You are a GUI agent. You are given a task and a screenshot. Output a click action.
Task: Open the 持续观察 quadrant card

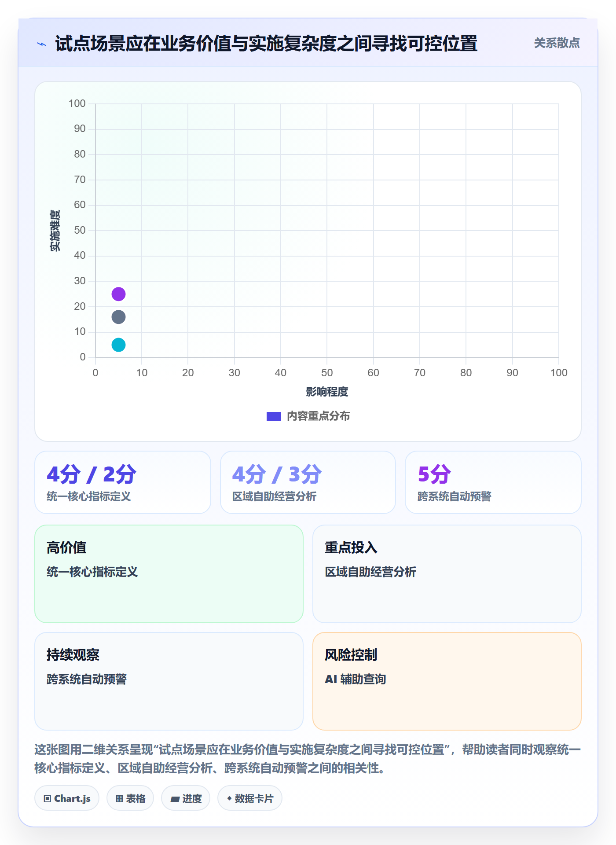(169, 681)
